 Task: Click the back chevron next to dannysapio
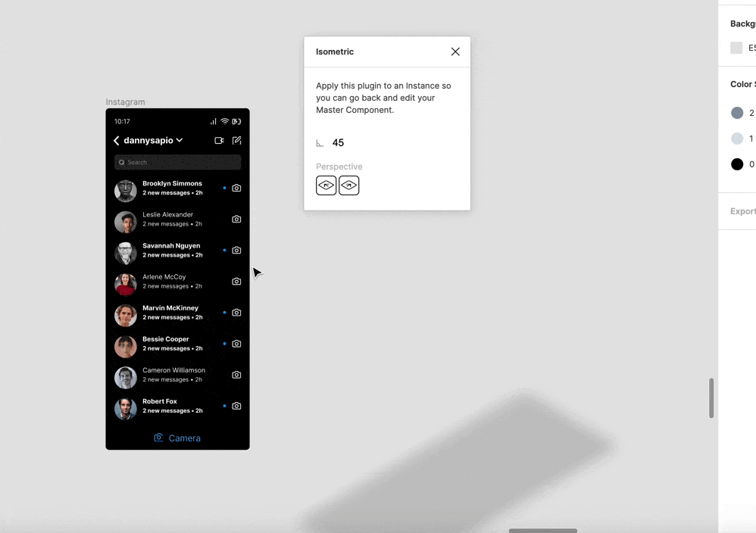116,140
